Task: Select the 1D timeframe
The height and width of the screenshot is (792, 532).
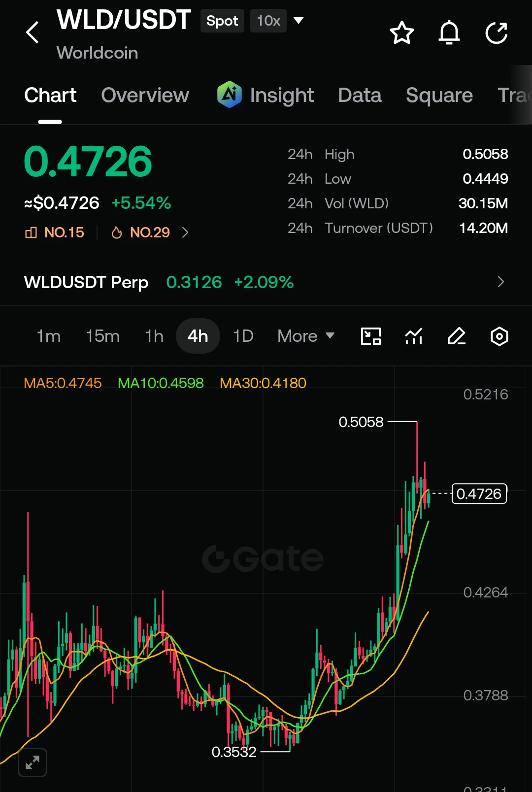Action: tap(243, 336)
